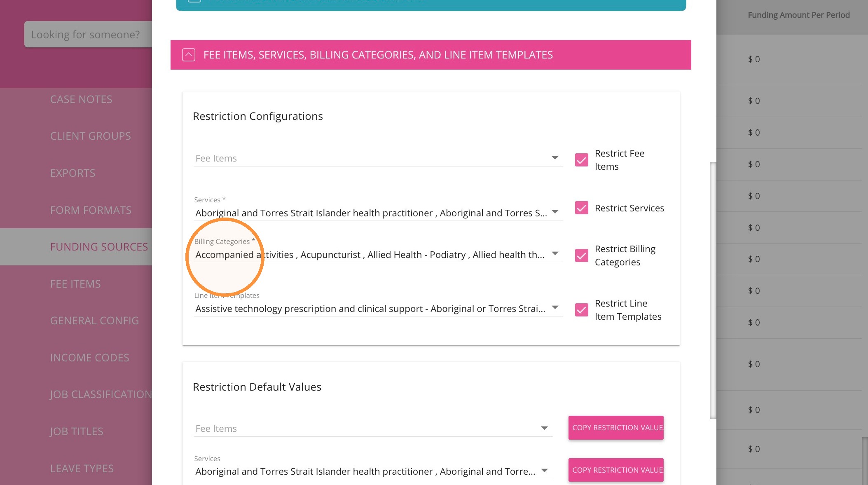The width and height of the screenshot is (868, 485).
Task: Open Fee Items sidebar menu entry
Action: (75, 284)
